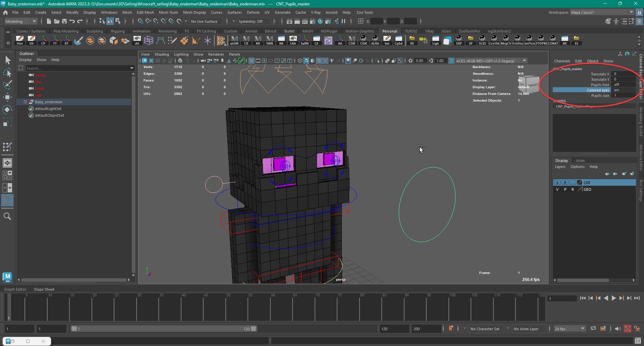Viewport: 644px width, 346px height.
Task: Select the arrow Select tool in toolbox
Action: click(x=7, y=60)
